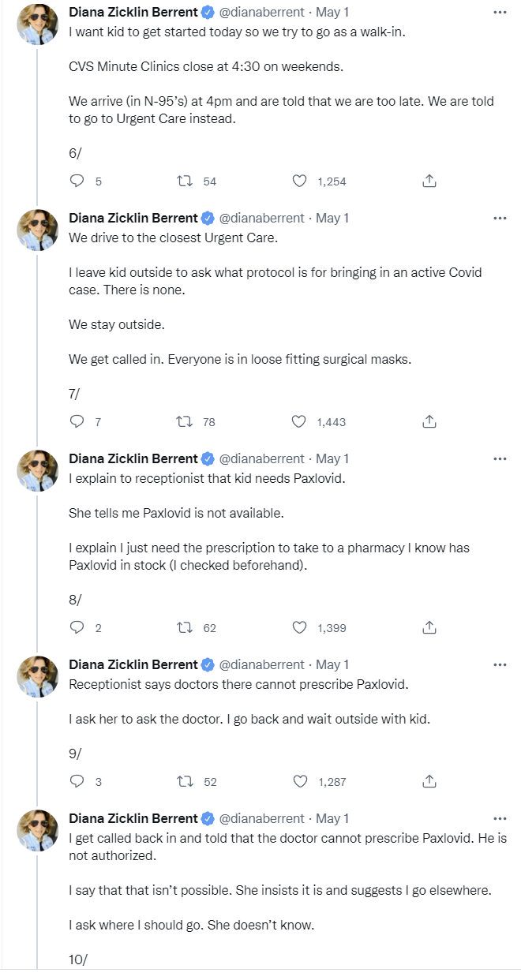Share the surgical masks tweet
The width and height of the screenshot is (521, 980).
coord(429,422)
